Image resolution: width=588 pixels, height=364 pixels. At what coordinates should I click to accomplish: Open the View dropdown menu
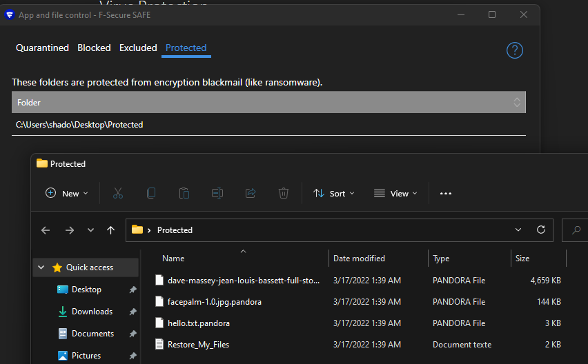coord(395,193)
